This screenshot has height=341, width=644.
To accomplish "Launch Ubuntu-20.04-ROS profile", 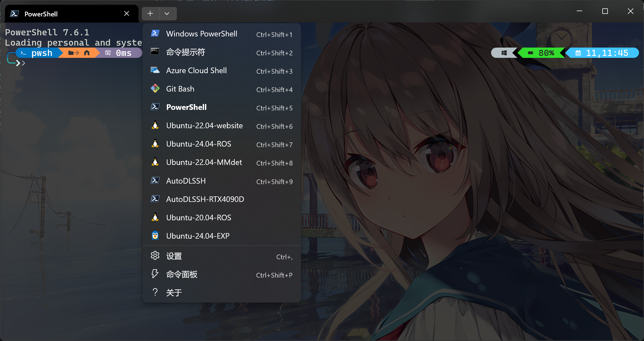I will (222, 218).
